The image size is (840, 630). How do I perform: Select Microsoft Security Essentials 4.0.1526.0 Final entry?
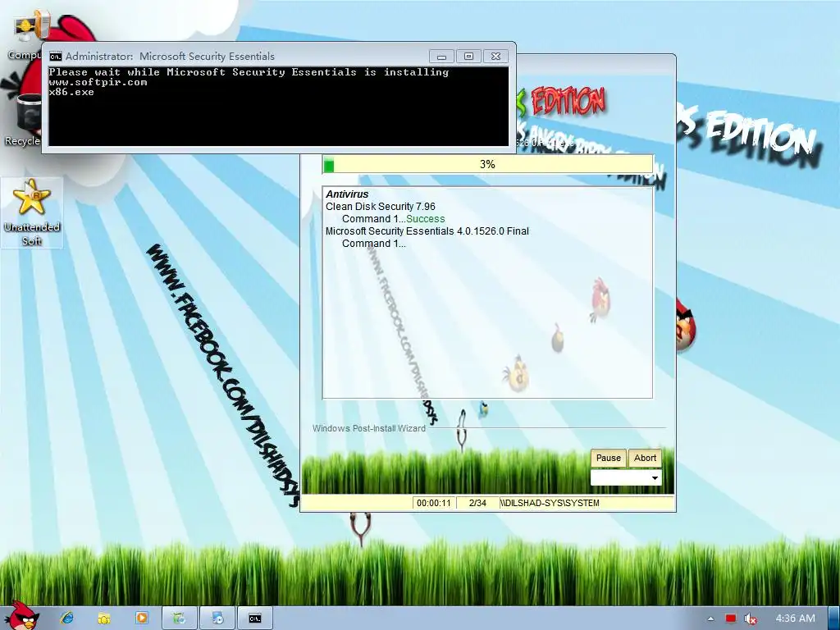(427, 231)
